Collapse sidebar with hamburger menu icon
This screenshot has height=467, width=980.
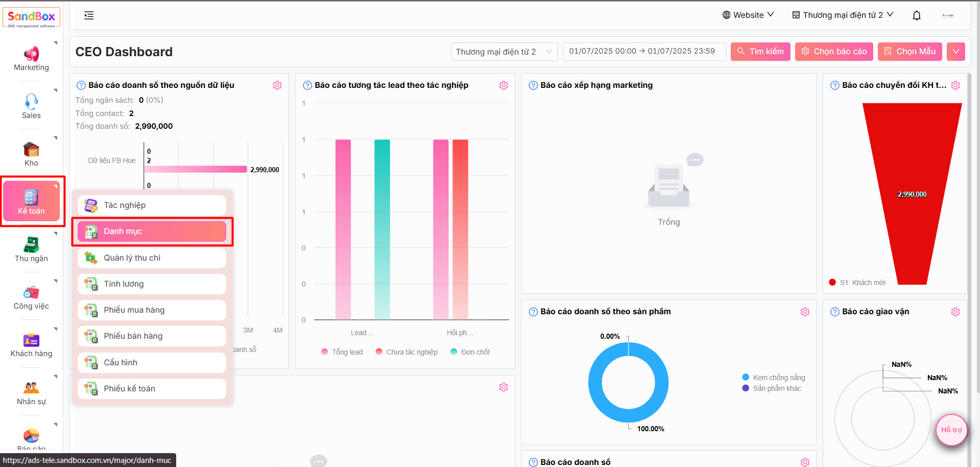(x=89, y=15)
